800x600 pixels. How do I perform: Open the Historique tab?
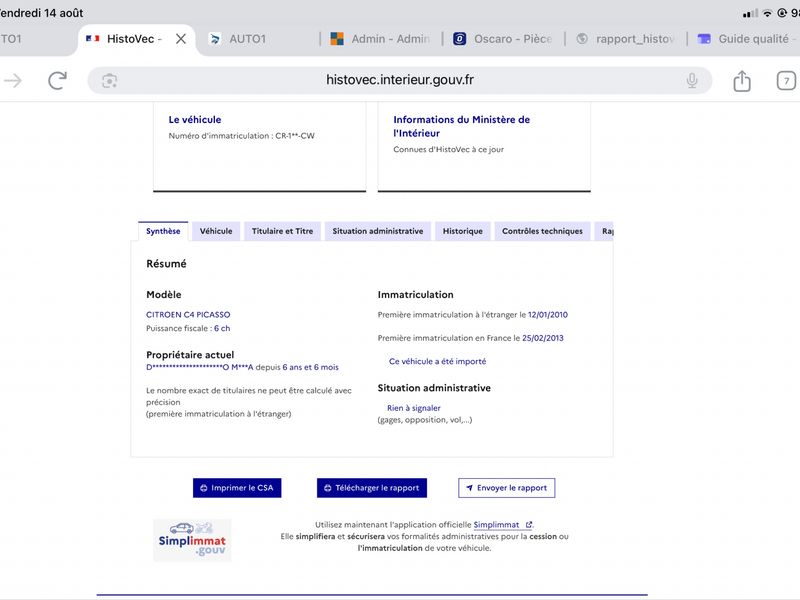[x=462, y=231]
